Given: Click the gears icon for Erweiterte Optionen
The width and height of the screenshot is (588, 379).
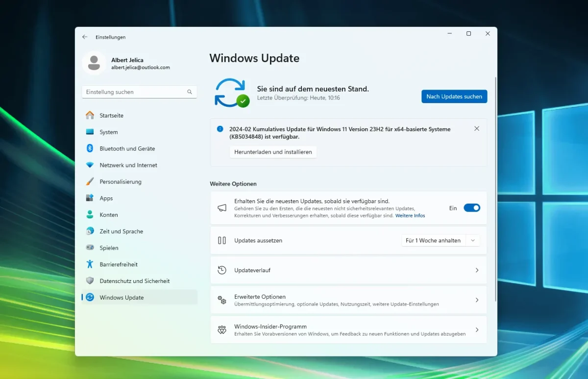Looking at the screenshot, I should tap(222, 300).
